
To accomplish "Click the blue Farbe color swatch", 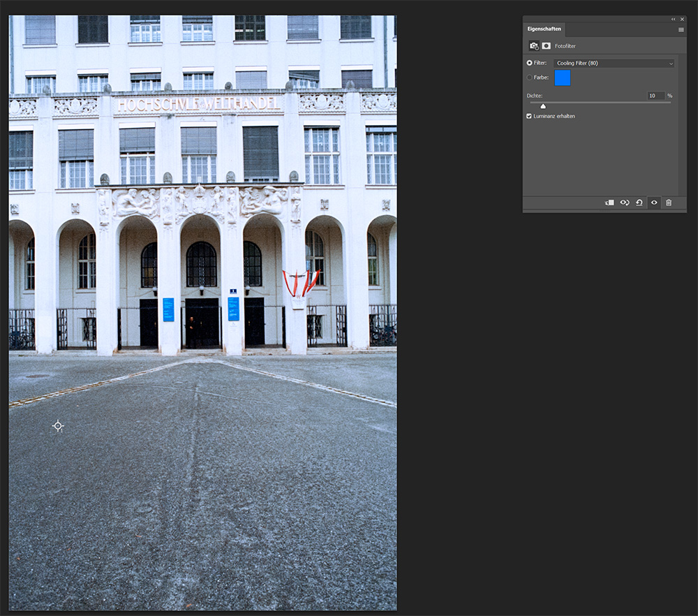I will (562, 78).
